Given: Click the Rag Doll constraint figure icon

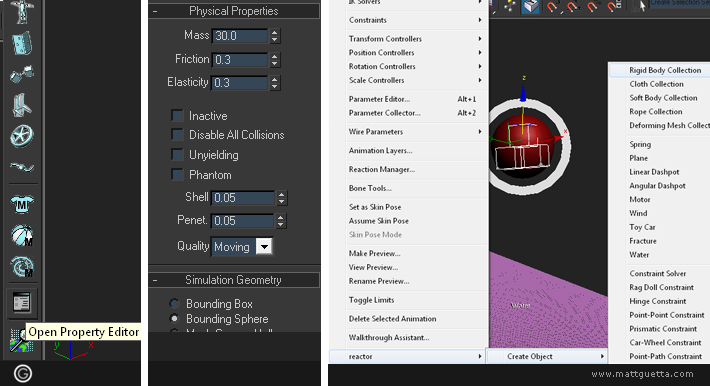Looking at the screenshot, I should pyautogui.click(x=21, y=11).
